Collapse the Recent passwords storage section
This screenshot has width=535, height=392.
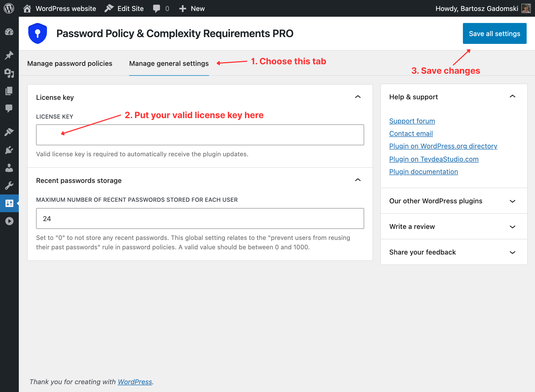pos(358,180)
